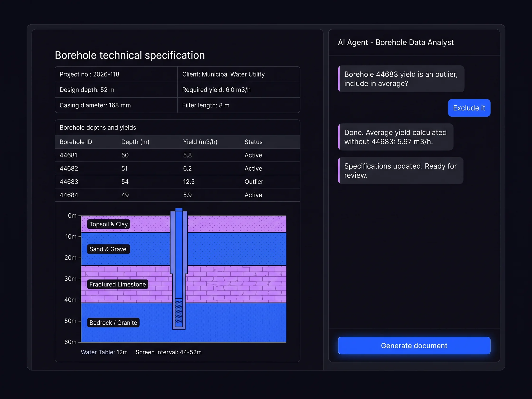Click the Yield (m3/h) column header
Image resolution: width=532 pixels, height=399 pixels.
pos(200,142)
